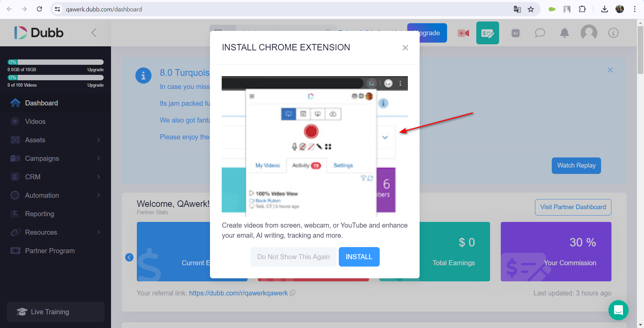
Task: Open browser downloads icon
Action: [604, 9]
